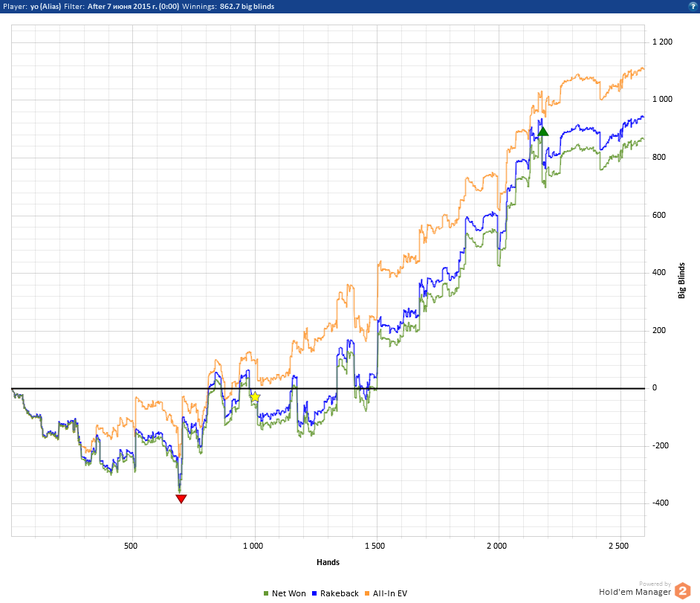Screen dimensions: 700x603
Task: Toggle the All-In EV legend entry
Action: tap(386, 593)
